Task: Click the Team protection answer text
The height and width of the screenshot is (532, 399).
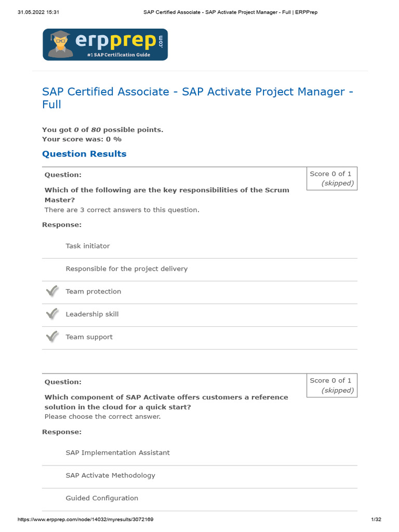Action: click(94, 292)
